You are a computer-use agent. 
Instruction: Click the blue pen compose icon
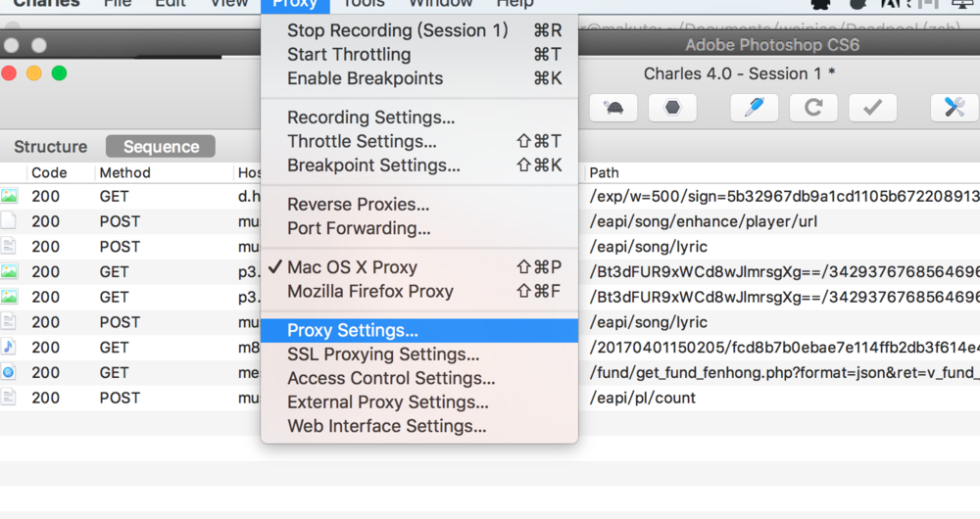tap(754, 108)
